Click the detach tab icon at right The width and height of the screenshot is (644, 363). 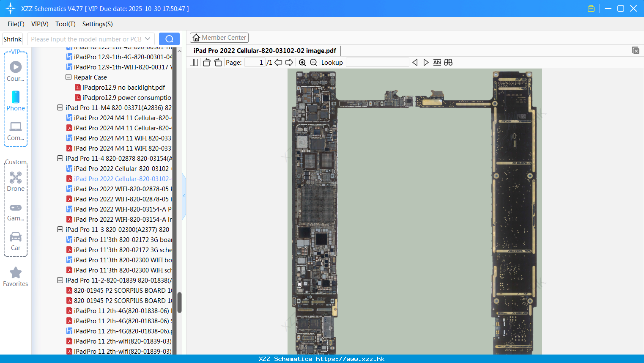pos(635,50)
